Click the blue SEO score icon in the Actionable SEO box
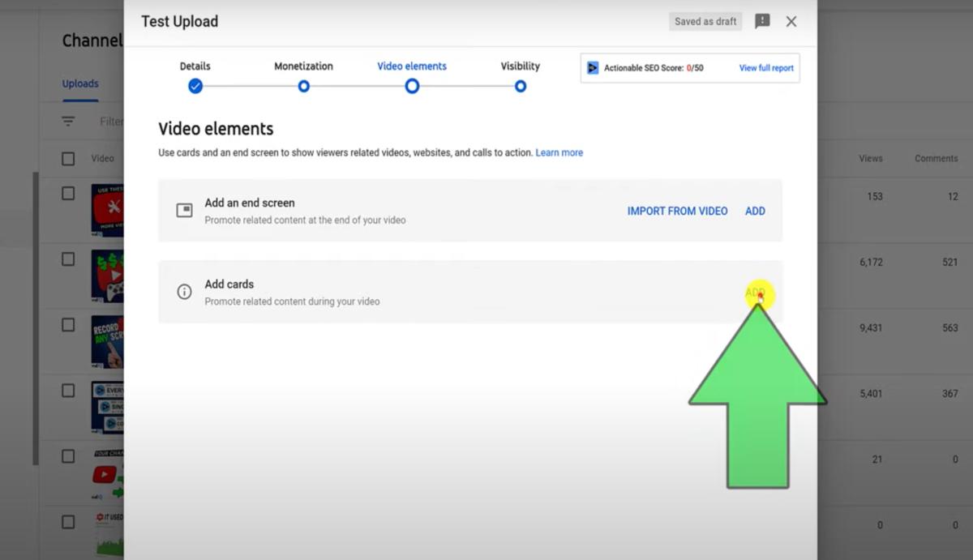The height and width of the screenshot is (560, 973). [x=594, y=67]
